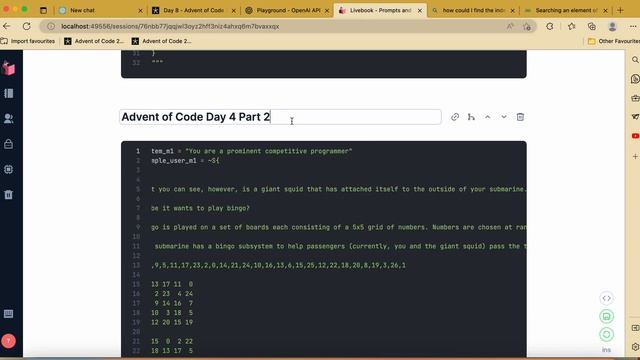This screenshot has height=360, width=640.
Task: Reload the page
Action: coord(27,26)
